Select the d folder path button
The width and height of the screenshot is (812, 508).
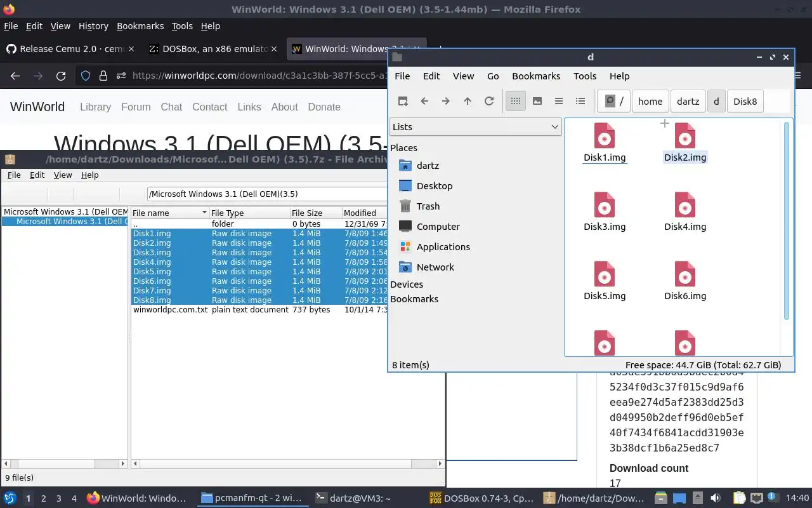click(716, 101)
